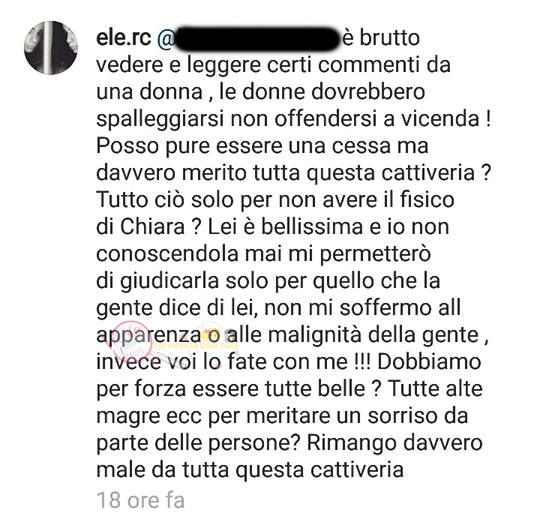
Task: Click the word 'spalleggiarsi' in the comment
Action: [160, 120]
